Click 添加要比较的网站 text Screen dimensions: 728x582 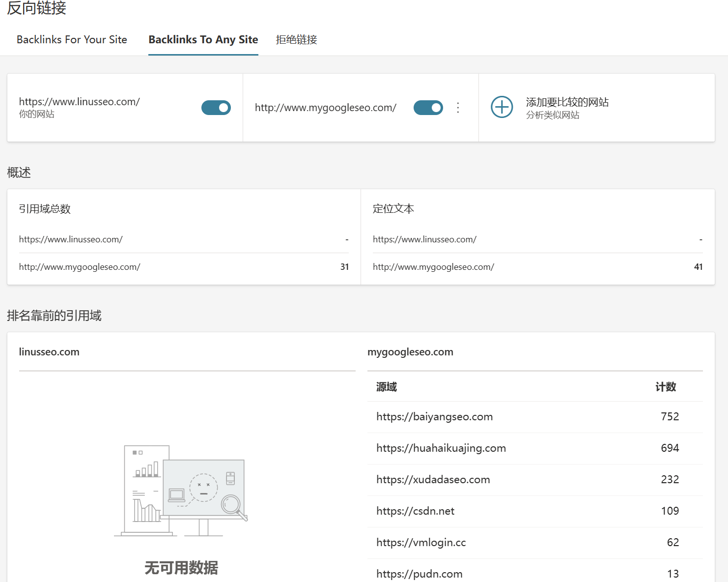click(x=567, y=102)
